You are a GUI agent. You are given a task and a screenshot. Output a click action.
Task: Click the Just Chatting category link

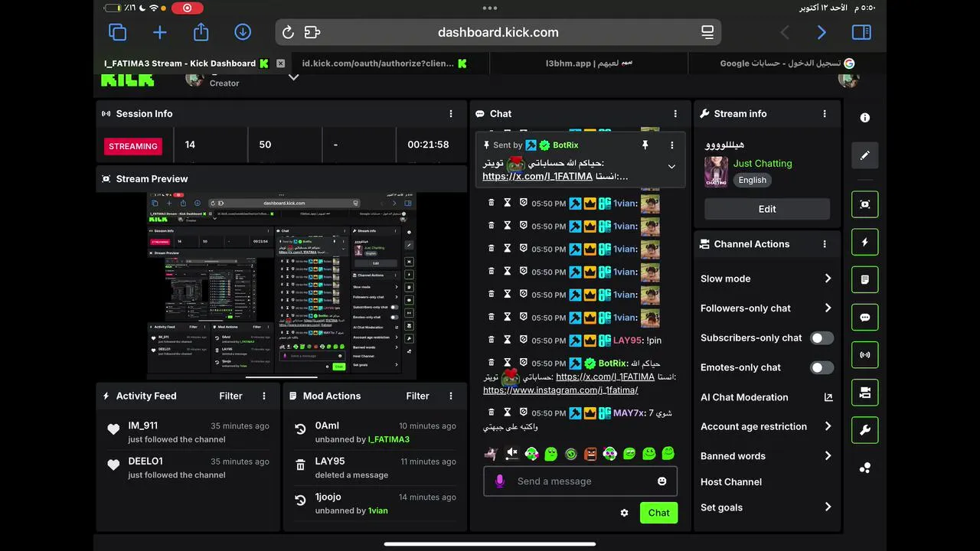click(x=763, y=163)
